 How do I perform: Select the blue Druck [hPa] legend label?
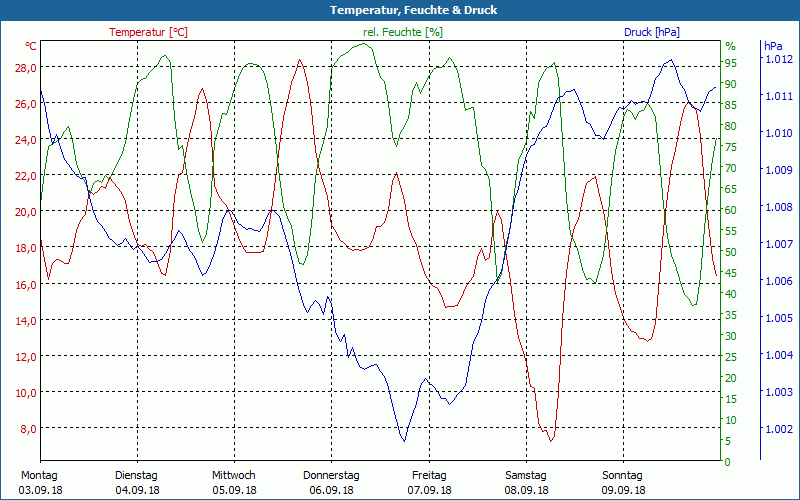[x=651, y=32]
